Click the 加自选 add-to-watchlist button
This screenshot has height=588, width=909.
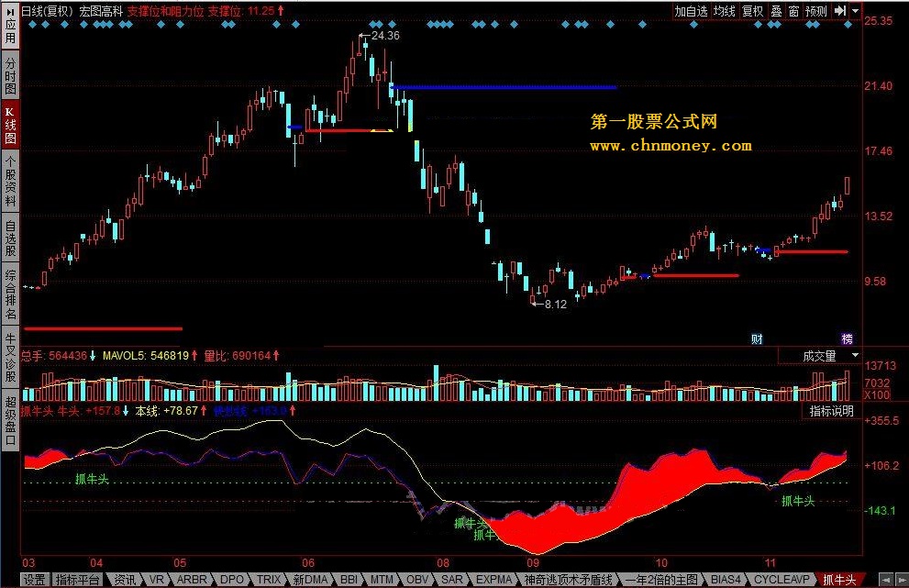pos(691,11)
